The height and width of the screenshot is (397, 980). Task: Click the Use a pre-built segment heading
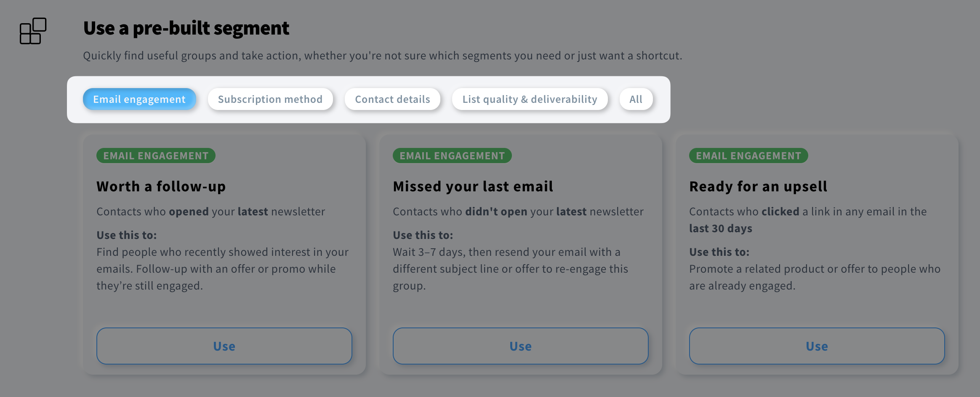[x=186, y=28]
